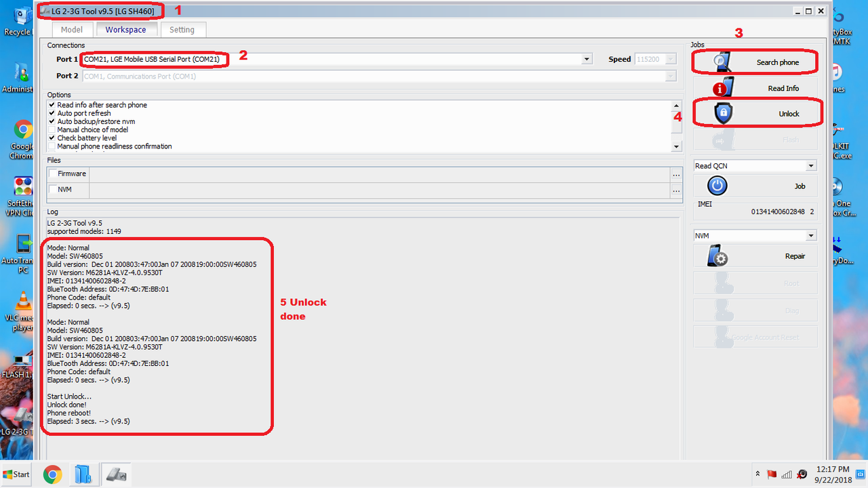Click the LG tool taskbar button
The width and height of the screenshot is (868, 488).
tap(116, 474)
